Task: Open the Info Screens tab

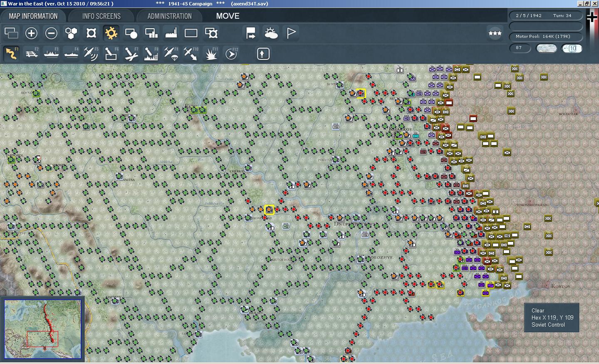Action: tap(101, 16)
